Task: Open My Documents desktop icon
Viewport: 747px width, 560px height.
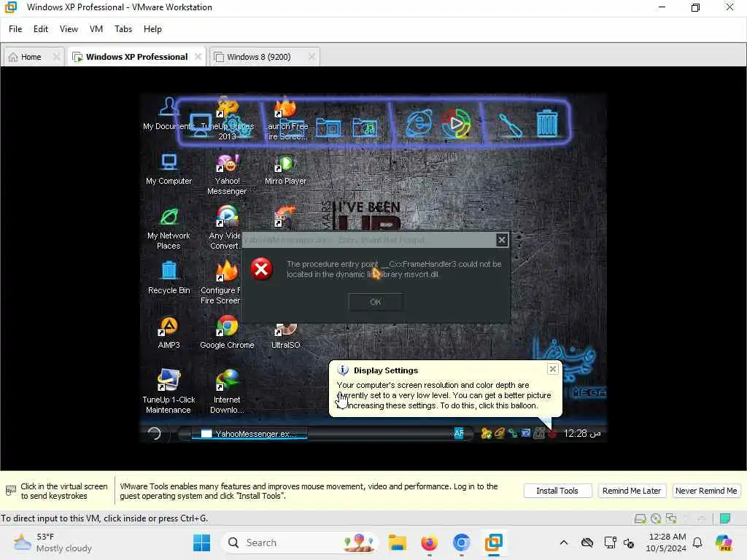Action: 169,113
